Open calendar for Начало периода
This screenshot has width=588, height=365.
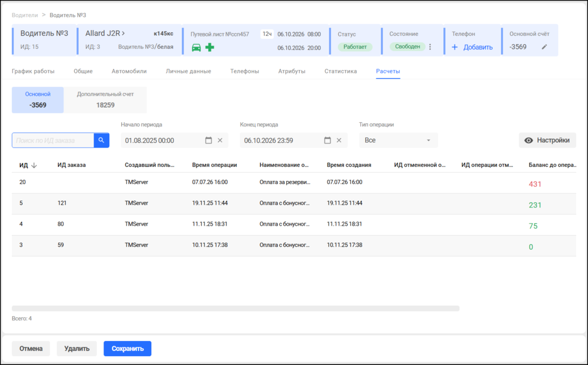pos(209,140)
